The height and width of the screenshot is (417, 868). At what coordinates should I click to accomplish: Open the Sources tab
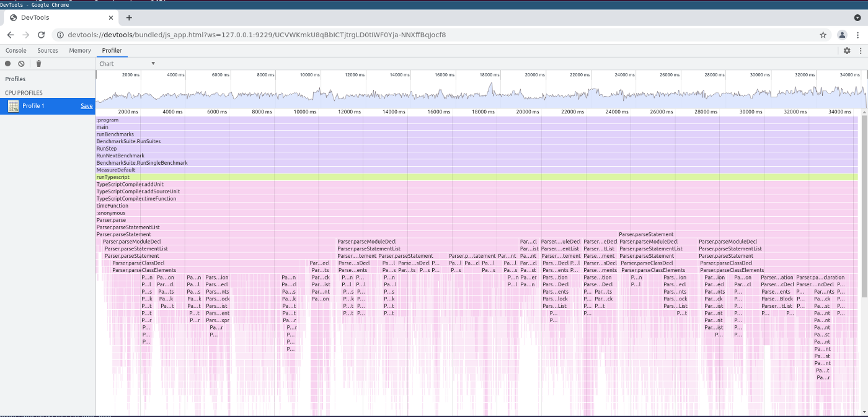pos(48,51)
